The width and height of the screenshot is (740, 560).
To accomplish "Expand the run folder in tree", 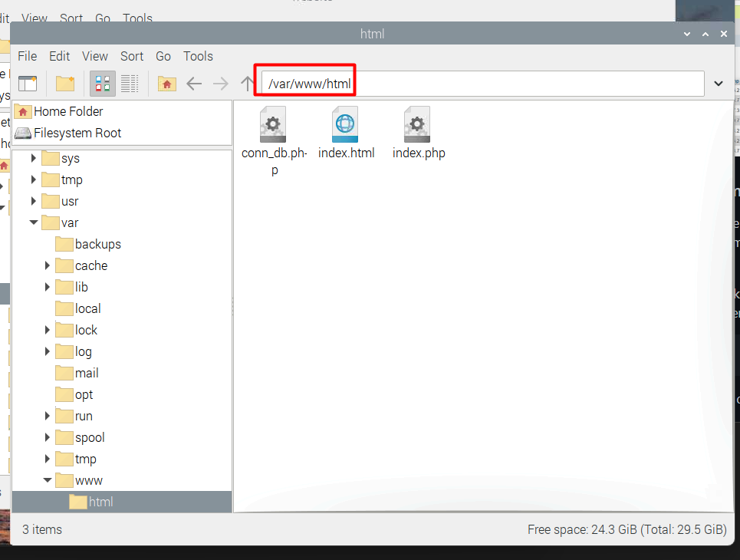I will pos(48,416).
